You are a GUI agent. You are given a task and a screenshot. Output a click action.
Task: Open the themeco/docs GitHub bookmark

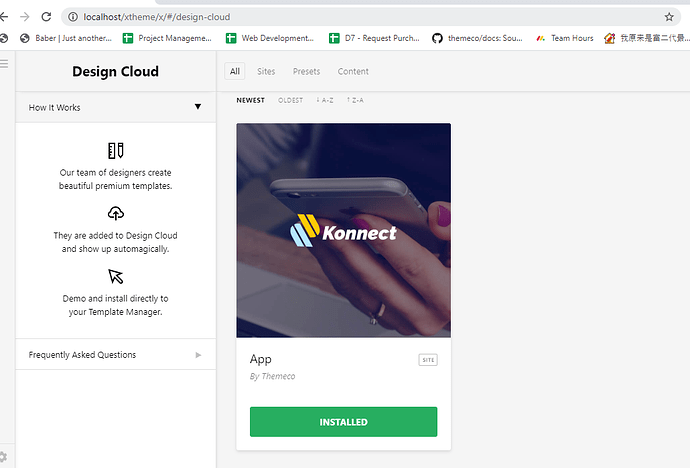[477, 38]
